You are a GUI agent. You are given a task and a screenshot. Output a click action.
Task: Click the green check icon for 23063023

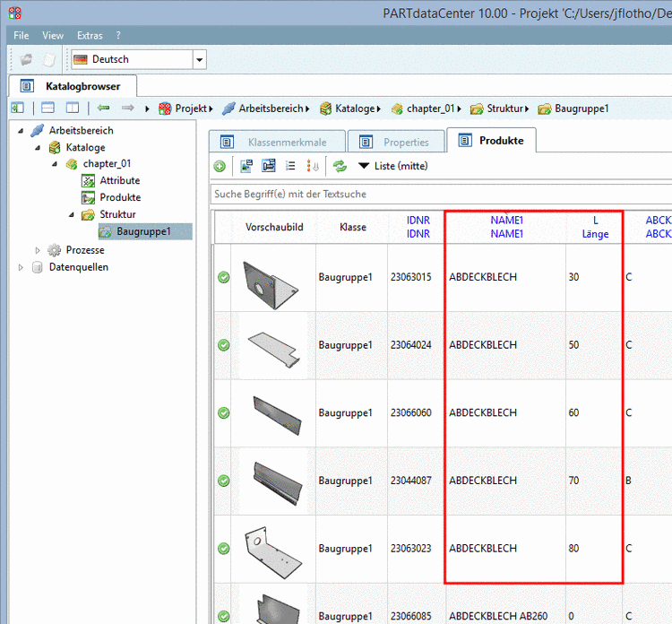tap(224, 549)
